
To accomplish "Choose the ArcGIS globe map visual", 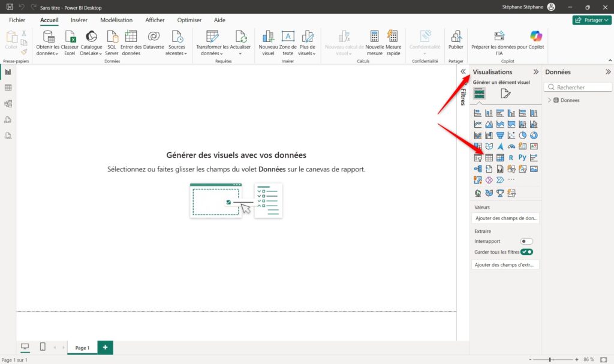I will click(x=478, y=192).
